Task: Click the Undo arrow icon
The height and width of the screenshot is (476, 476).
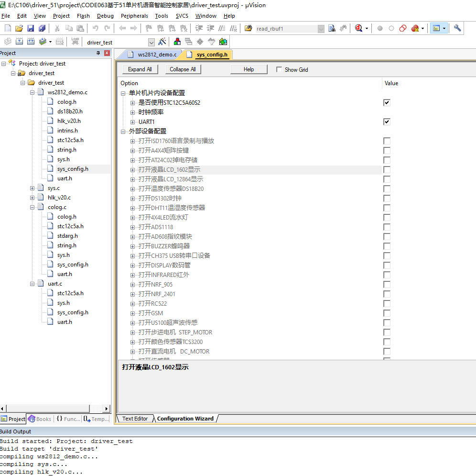Action: pos(95,28)
